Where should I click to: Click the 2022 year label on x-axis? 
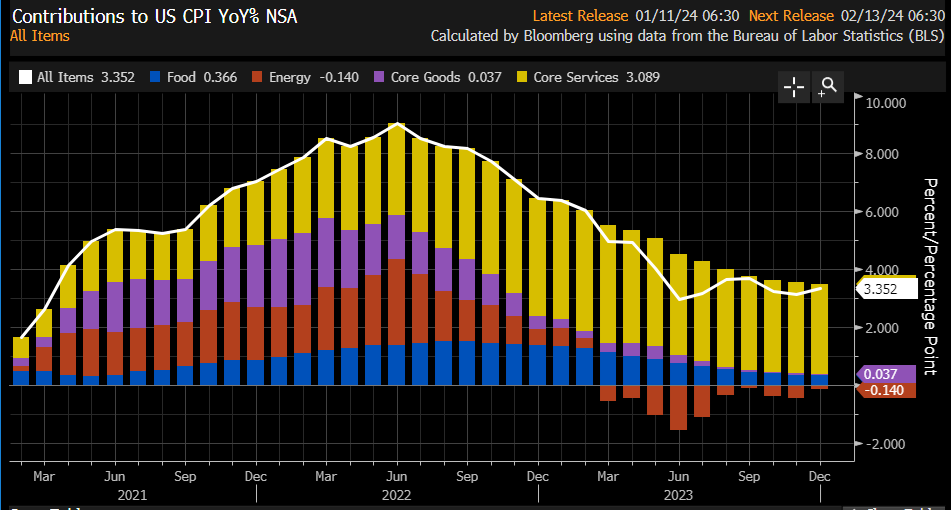coord(396,495)
